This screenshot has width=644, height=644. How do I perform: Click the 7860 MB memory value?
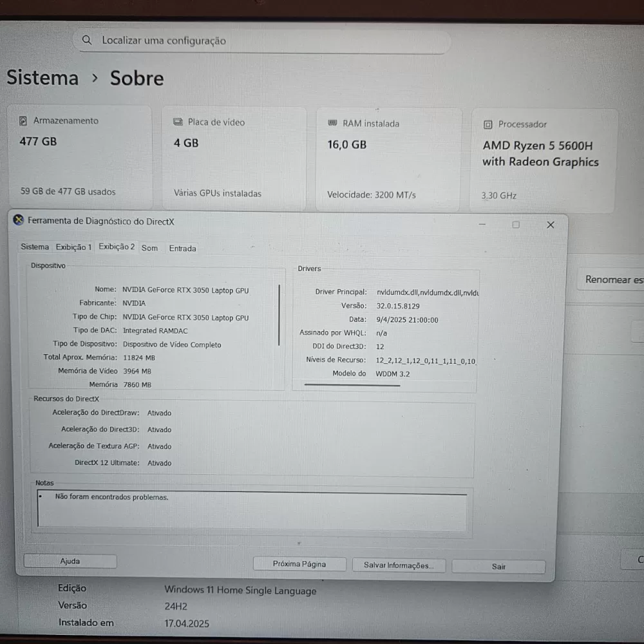point(137,385)
